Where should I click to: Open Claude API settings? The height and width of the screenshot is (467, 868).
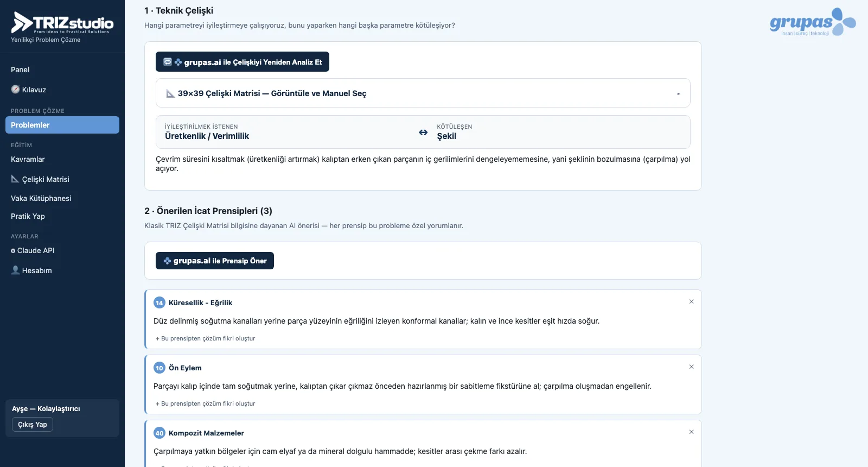click(36, 250)
